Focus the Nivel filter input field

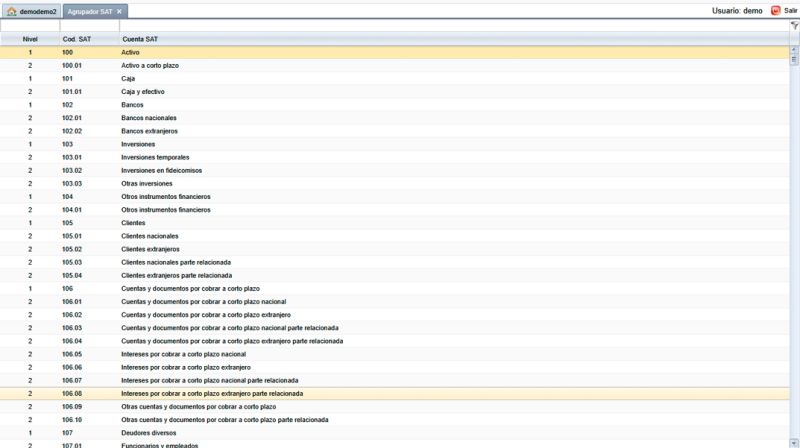coord(30,26)
